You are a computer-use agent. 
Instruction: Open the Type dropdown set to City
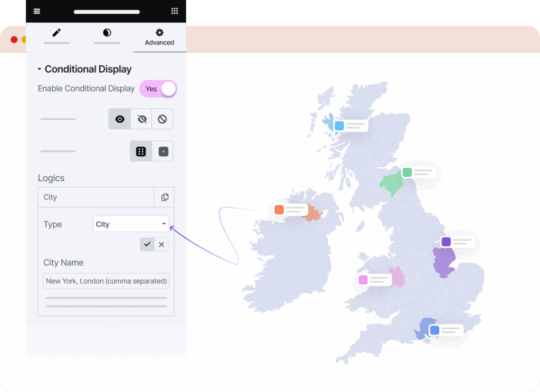click(130, 224)
